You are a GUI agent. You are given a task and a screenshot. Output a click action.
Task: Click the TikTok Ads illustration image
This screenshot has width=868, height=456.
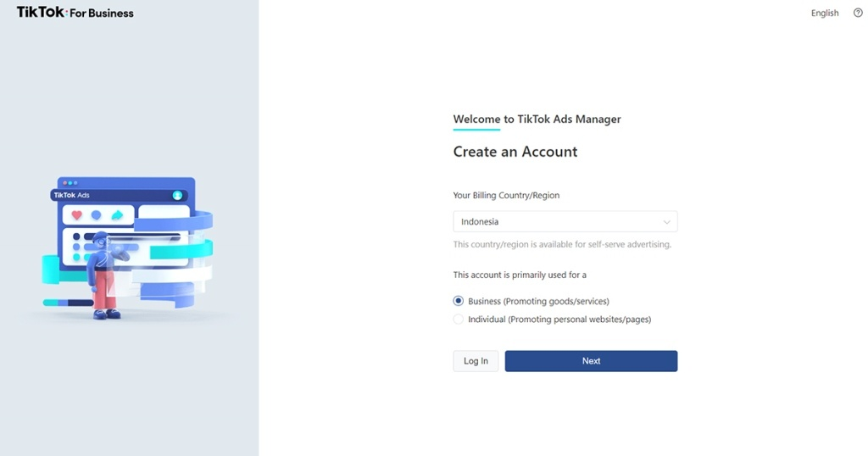tap(128, 248)
